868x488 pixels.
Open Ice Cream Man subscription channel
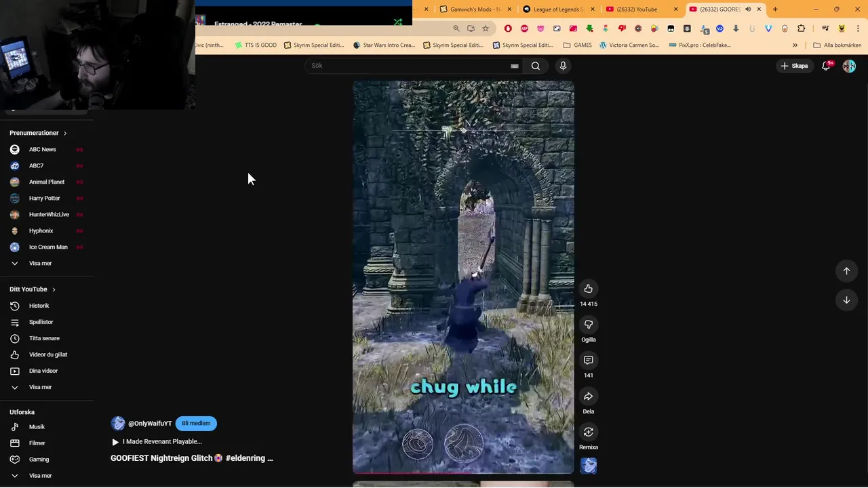coord(47,247)
